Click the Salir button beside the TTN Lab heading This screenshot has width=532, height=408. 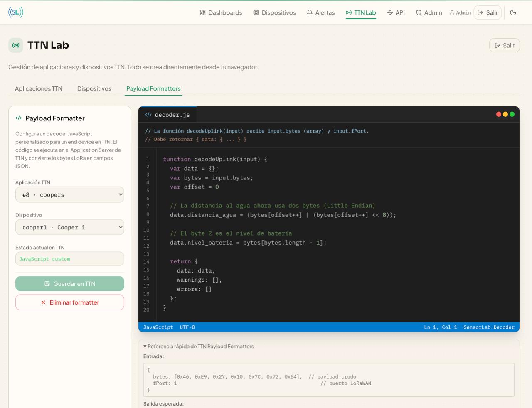(x=504, y=45)
